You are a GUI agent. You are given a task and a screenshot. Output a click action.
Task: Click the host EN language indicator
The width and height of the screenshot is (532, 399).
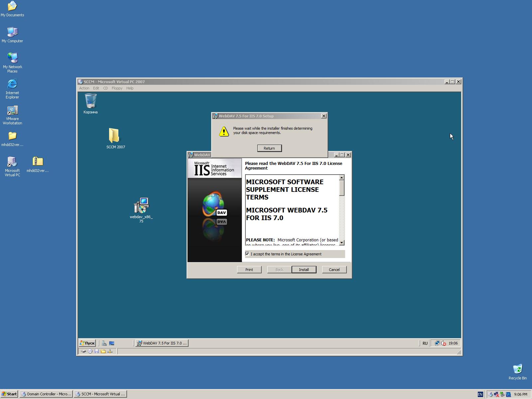coord(480,394)
